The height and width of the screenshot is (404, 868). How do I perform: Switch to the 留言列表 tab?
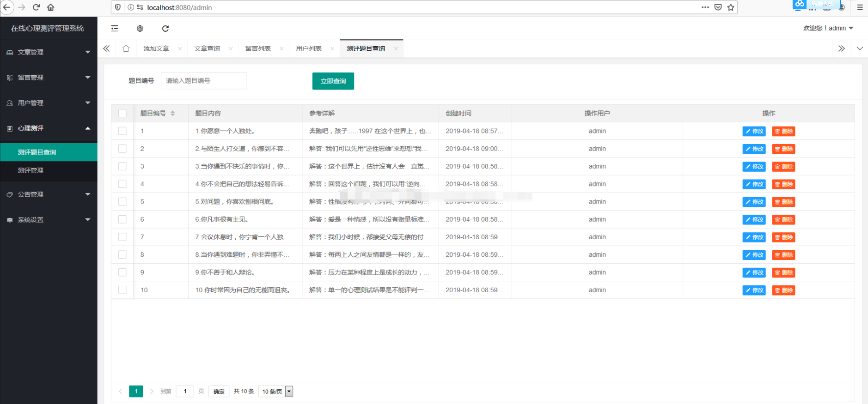click(x=258, y=48)
